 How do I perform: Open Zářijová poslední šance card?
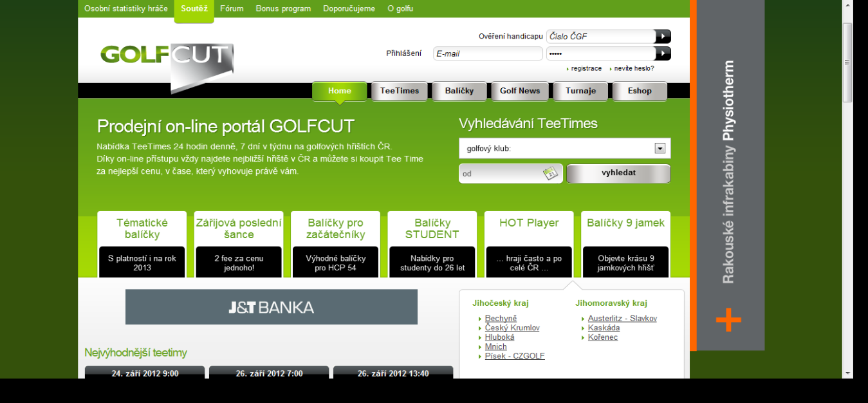point(239,245)
